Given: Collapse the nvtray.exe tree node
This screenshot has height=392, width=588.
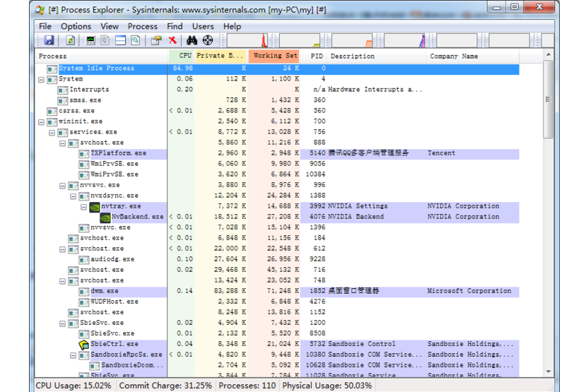Looking at the screenshot, I should (83, 207).
